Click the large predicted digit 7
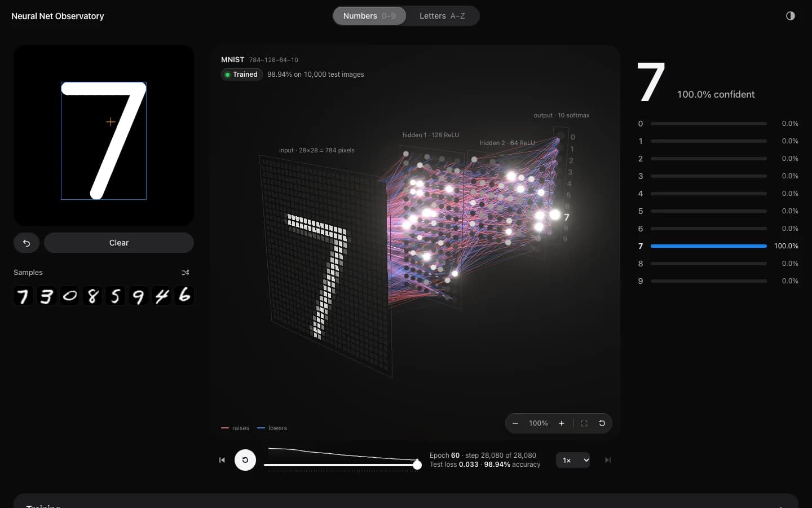Image resolution: width=812 pixels, height=508 pixels. tap(651, 82)
